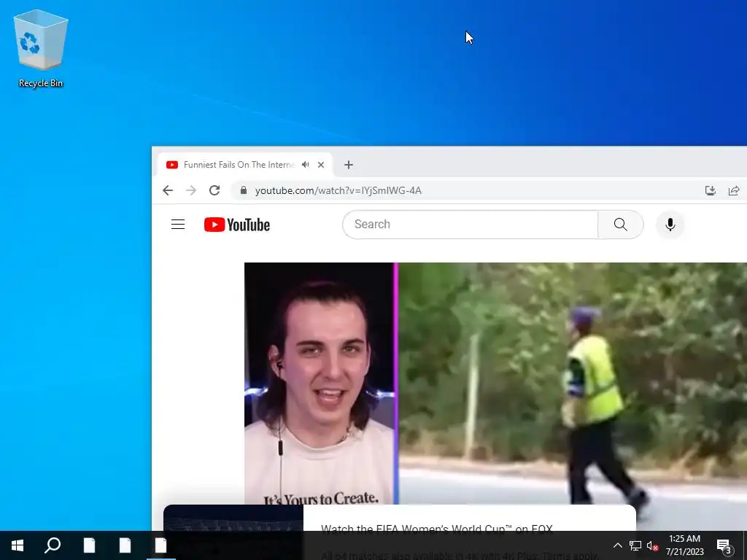Open the network status tray icon
Viewport: 747px width, 560px height.
point(635,545)
